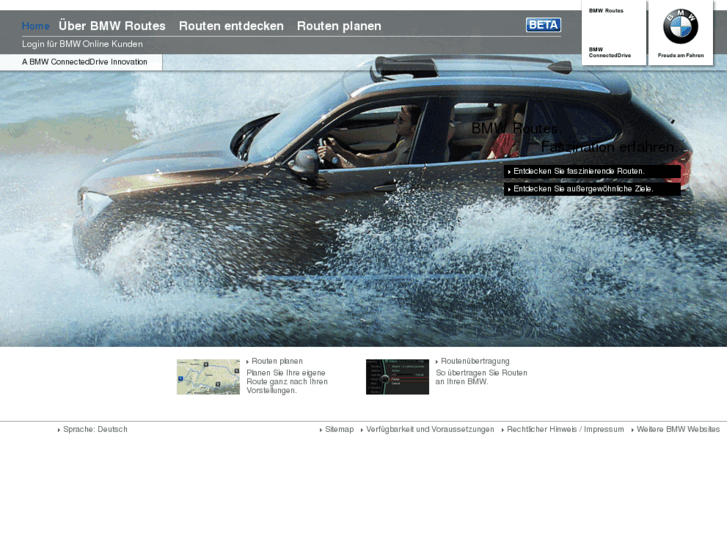Open Weitere BMW Websites link

pos(678,430)
